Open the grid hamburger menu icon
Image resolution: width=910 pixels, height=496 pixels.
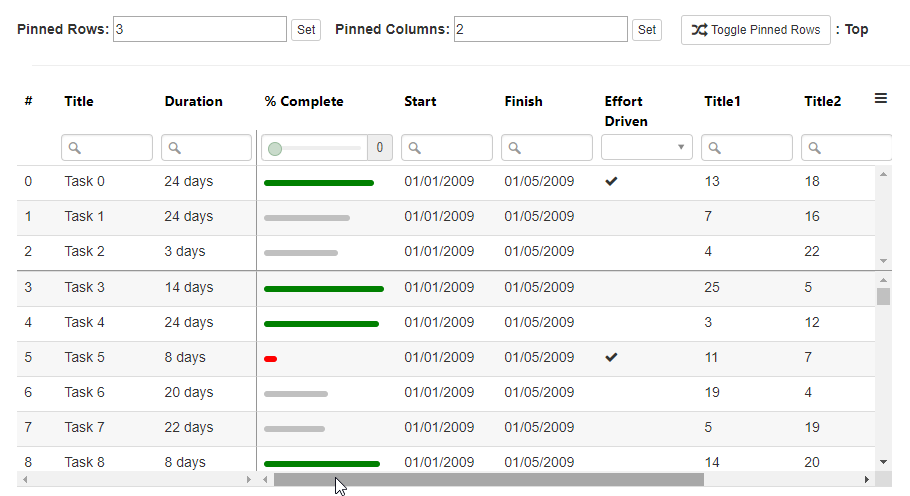click(880, 99)
